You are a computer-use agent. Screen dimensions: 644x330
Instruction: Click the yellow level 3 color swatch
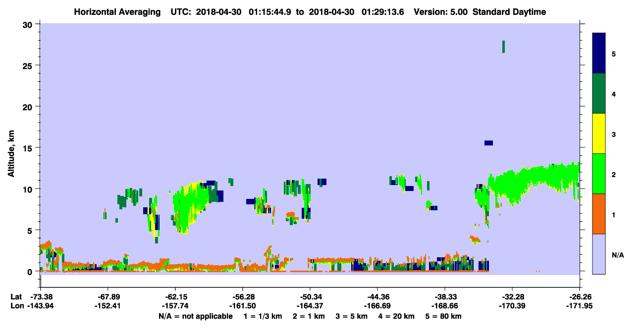[599, 134]
